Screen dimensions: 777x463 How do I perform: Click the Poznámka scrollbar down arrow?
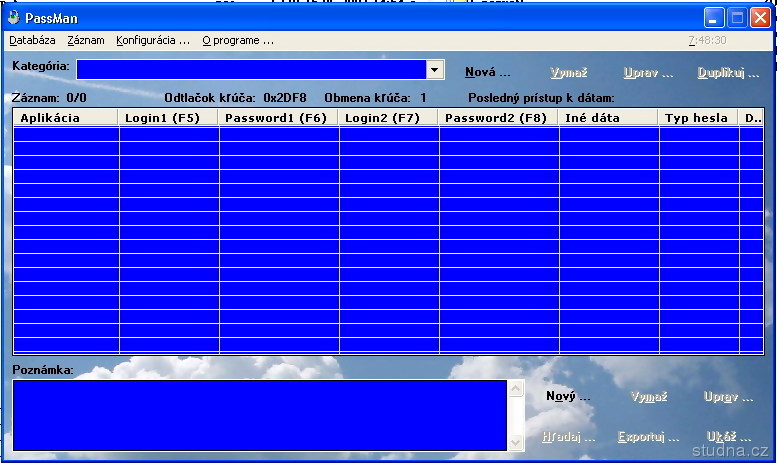point(516,442)
